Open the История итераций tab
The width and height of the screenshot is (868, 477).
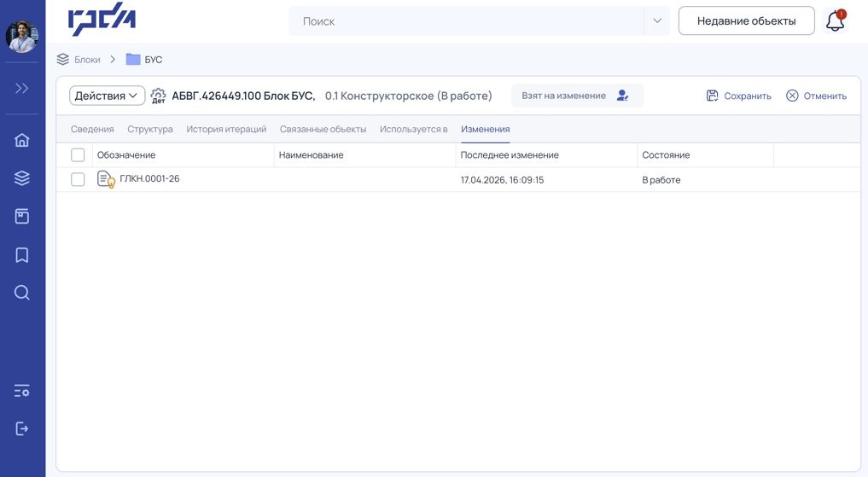226,129
